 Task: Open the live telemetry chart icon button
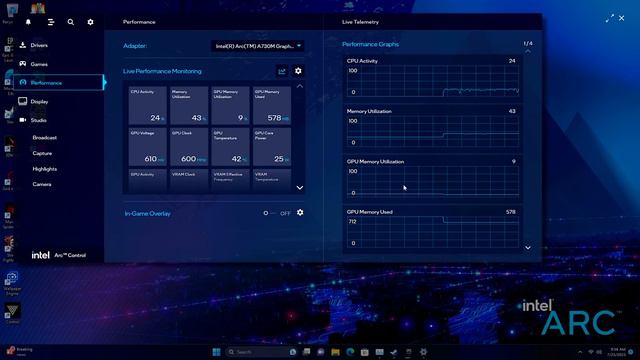click(x=282, y=71)
